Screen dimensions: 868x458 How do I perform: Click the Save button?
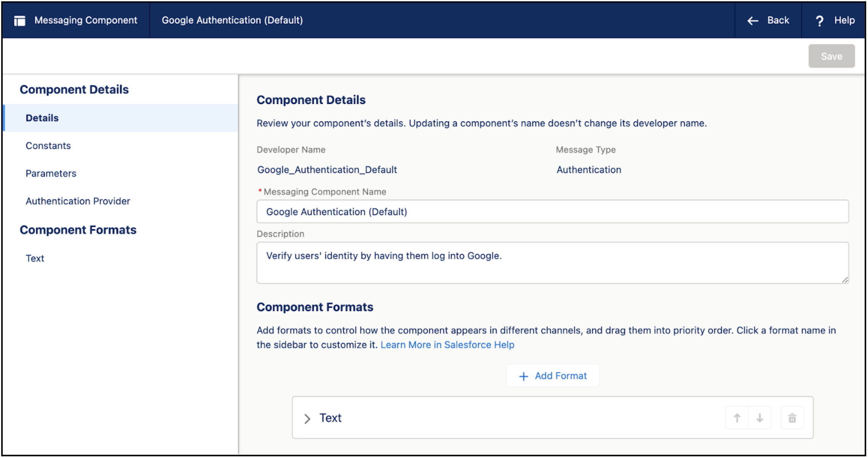(x=831, y=56)
